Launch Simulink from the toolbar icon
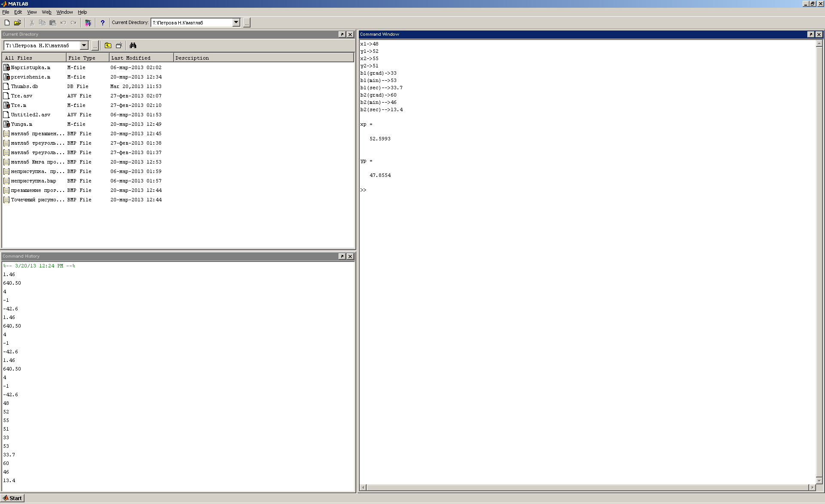Viewport: 825px width, 504px height. (x=88, y=23)
